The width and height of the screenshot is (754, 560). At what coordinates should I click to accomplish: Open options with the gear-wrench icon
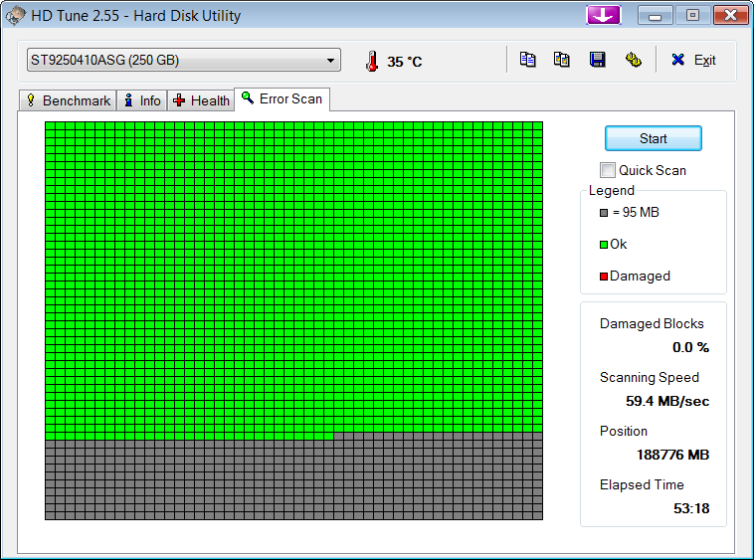click(634, 60)
